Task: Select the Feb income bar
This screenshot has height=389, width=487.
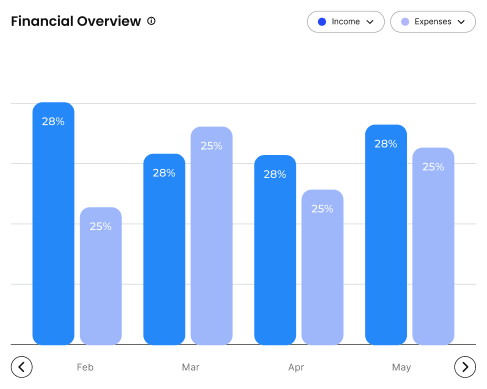Action: [53, 223]
